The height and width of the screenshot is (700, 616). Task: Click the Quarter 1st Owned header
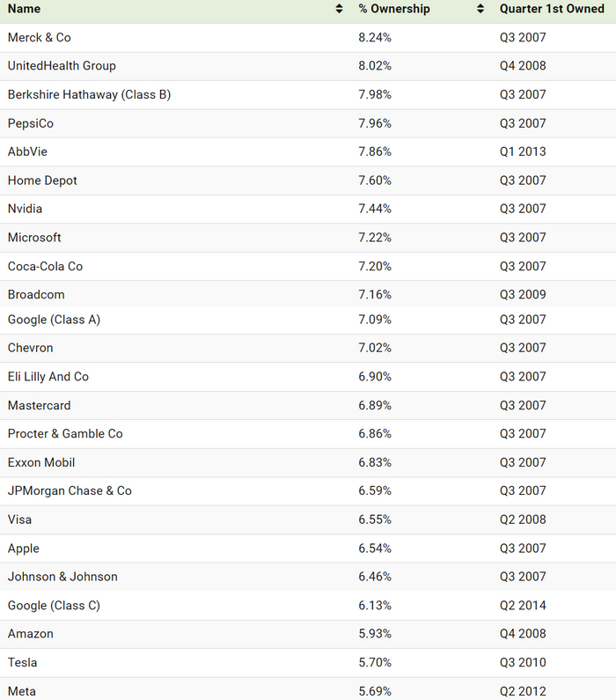(x=552, y=9)
